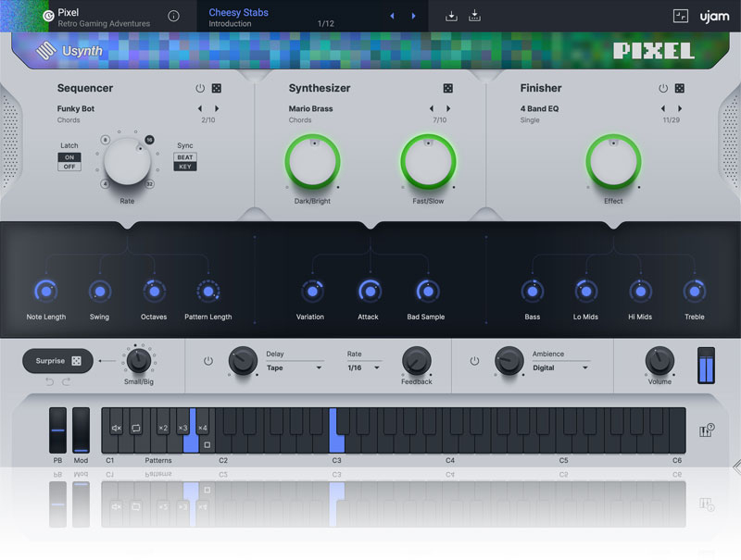Open the Ambience Digital dropdown

[560, 367]
